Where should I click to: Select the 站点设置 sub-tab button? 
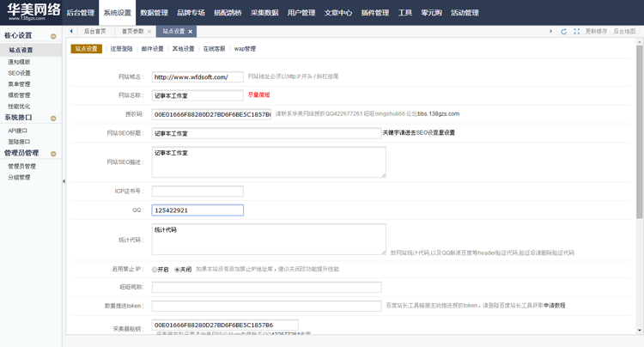click(86, 49)
